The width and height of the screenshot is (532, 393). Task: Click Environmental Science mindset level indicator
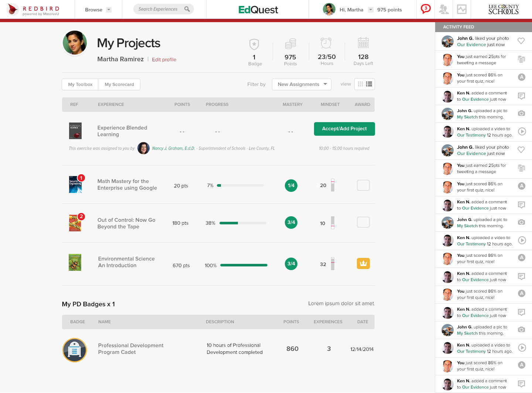[332, 264]
